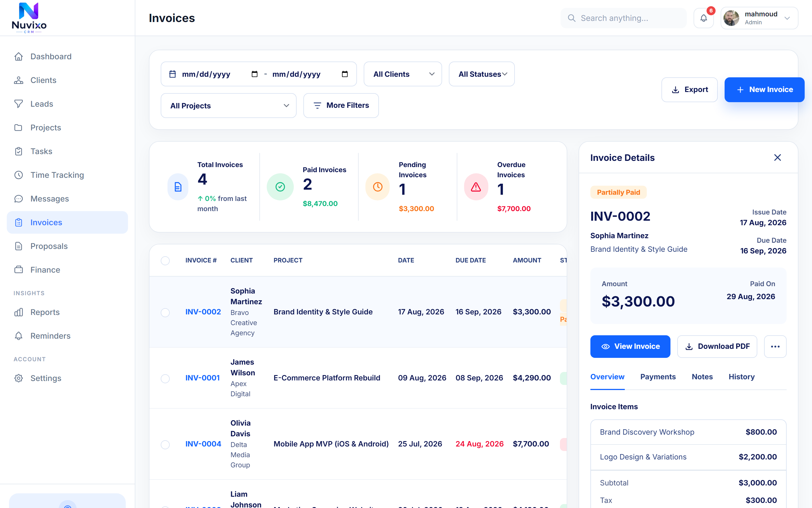The image size is (812, 508).
Task: Switch to the Overview tab
Action: 607,377
